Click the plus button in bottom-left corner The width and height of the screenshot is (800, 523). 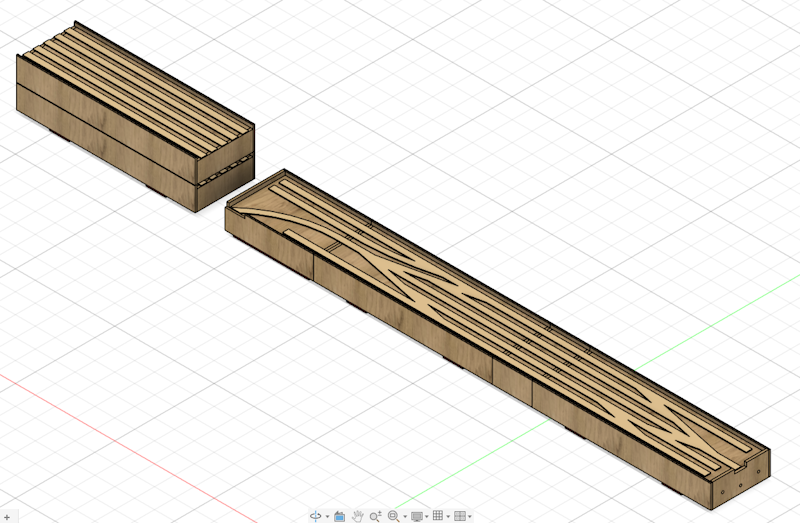[7, 517]
